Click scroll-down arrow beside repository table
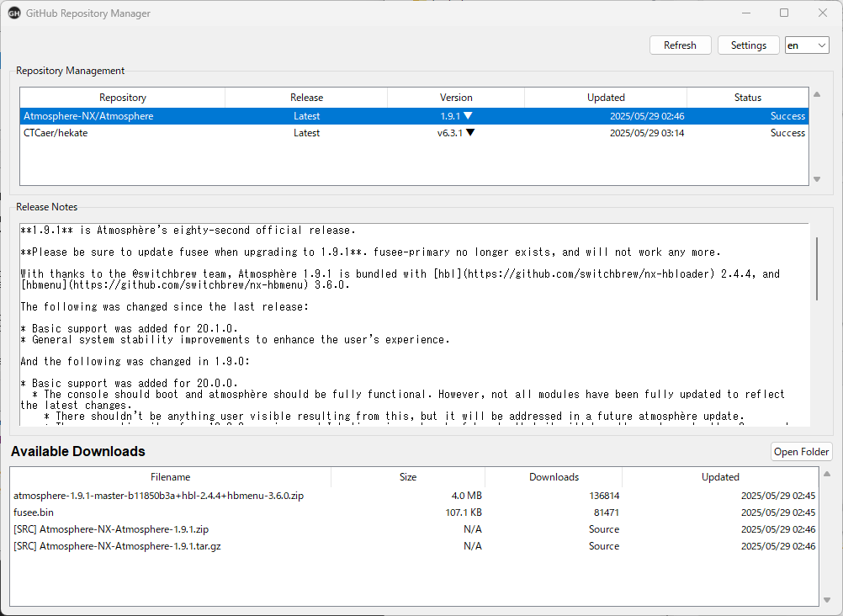The image size is (843, 616). (x=817, y=179)
